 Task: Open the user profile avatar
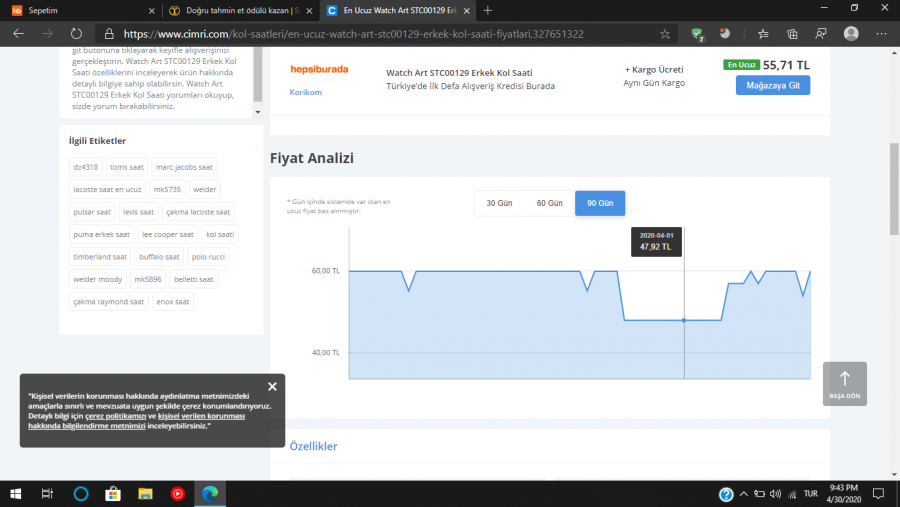tap(851, 34)
